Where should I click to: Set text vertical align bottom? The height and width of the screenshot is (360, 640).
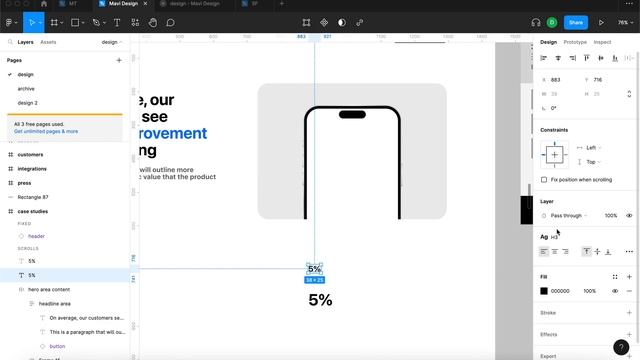click(x=608, y=252)
